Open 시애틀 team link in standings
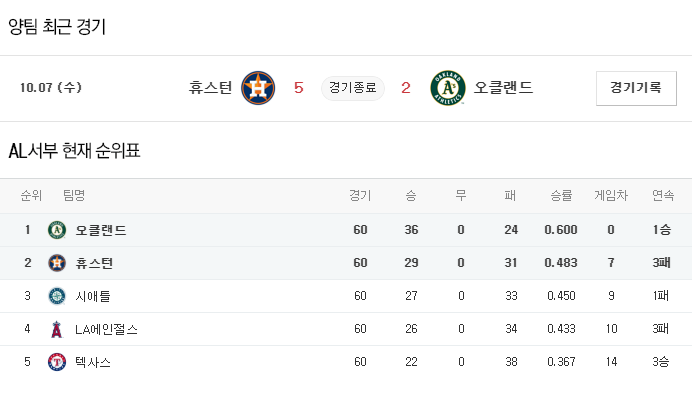The image size is (692, 394). tap(93, 296)
